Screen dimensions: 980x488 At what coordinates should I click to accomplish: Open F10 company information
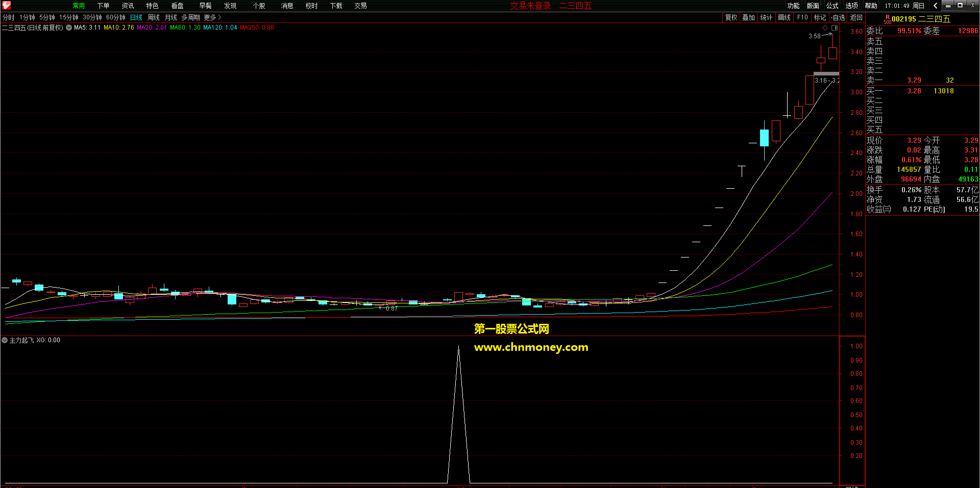[x=802, y=17]
